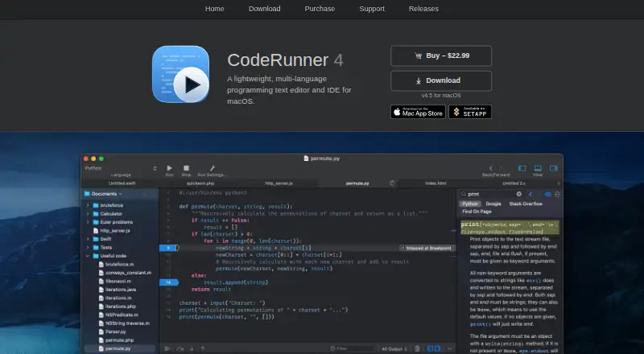Open the Home page link
Image resolution: width=644 pixels, height=354 pixels.
click(214, 9)
